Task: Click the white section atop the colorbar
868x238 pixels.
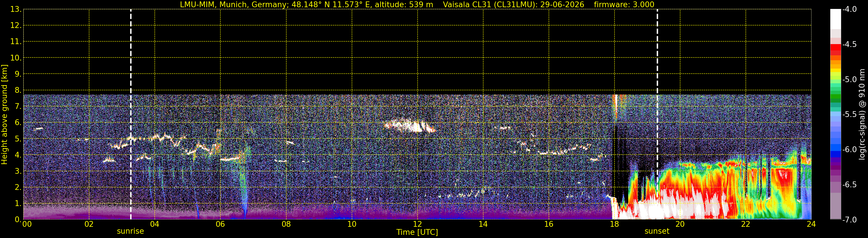Action: tap(835, 19)
